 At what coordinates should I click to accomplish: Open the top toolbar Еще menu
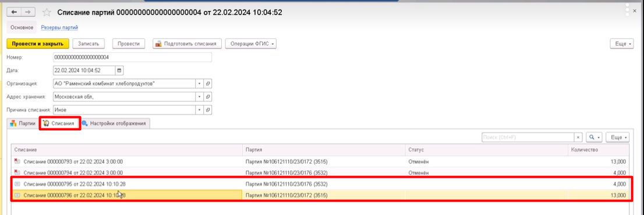pos(622,44)
